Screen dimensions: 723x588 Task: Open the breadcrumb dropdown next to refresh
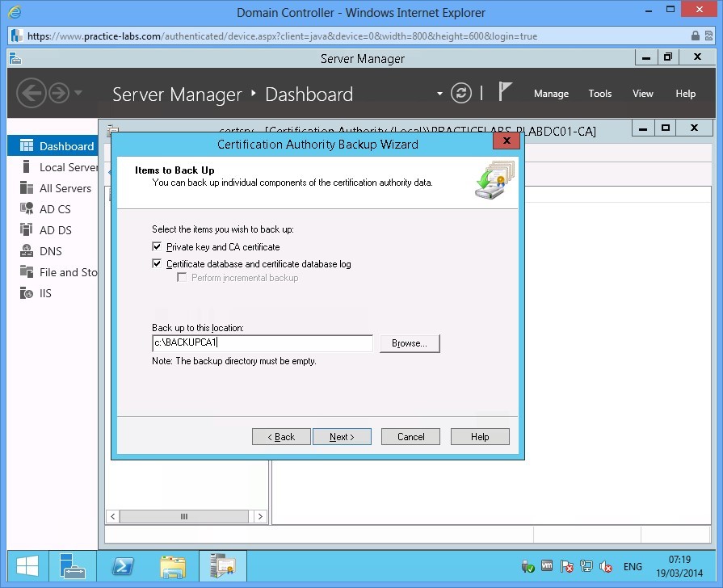439,94
